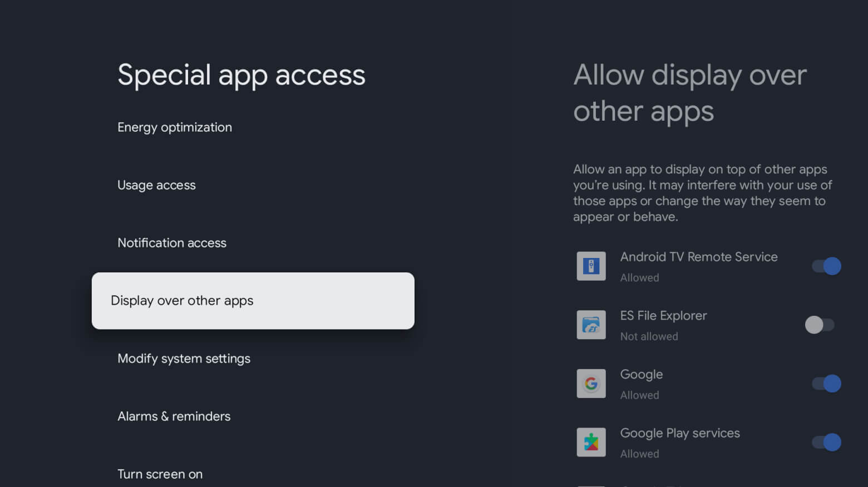Click the Android TV Remote Service entry row

pos(699,266)
